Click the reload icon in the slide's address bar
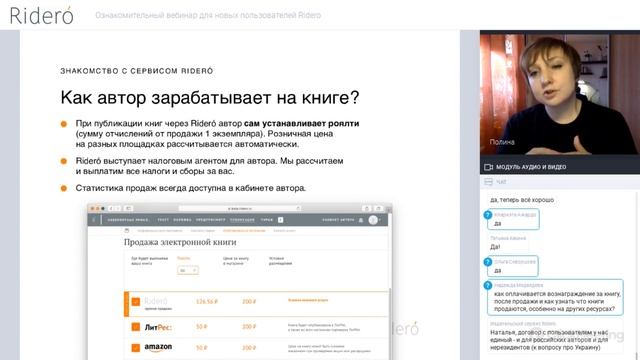The height and width of the screenshot is (360, 640). [298, 208]
